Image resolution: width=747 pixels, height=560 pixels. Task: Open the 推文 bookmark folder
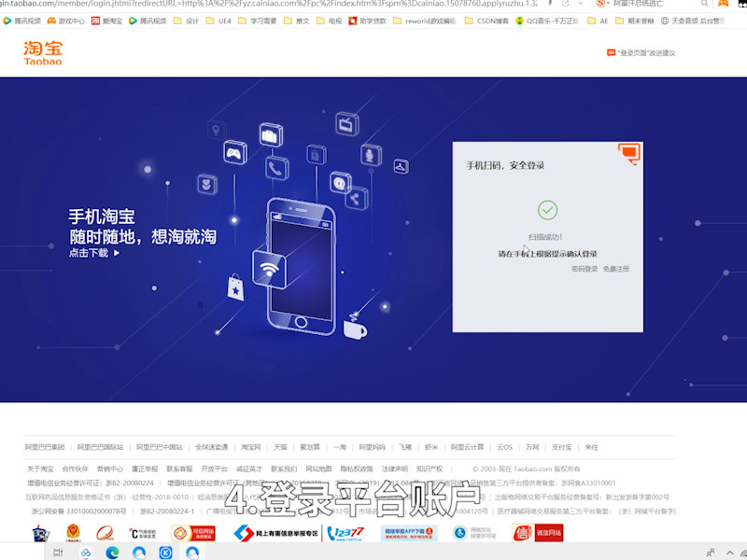(x=296, y=21)
